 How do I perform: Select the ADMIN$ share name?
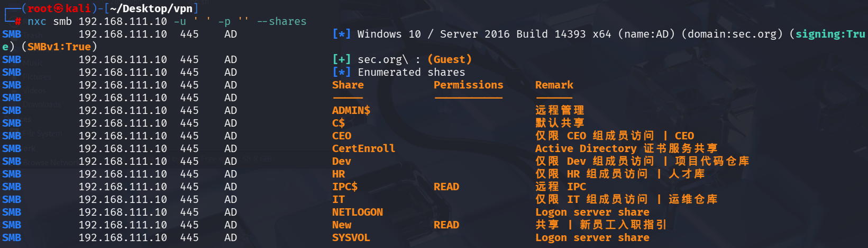point(351,110)
